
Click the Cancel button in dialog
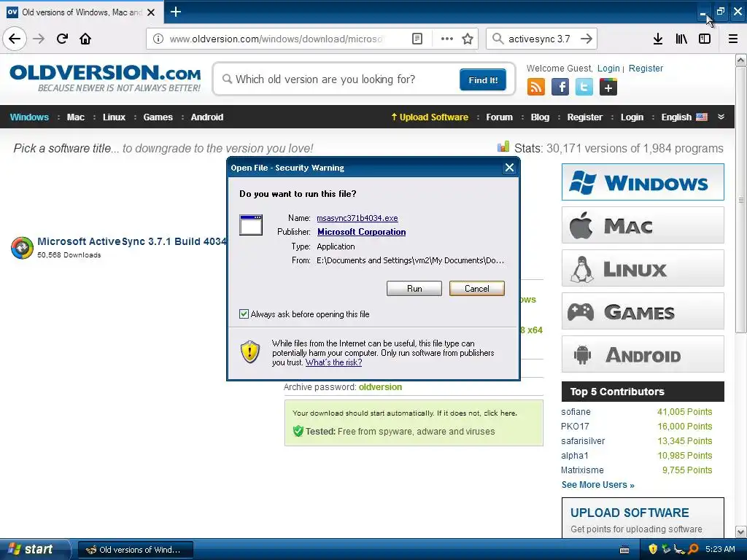tap(477, 289)
